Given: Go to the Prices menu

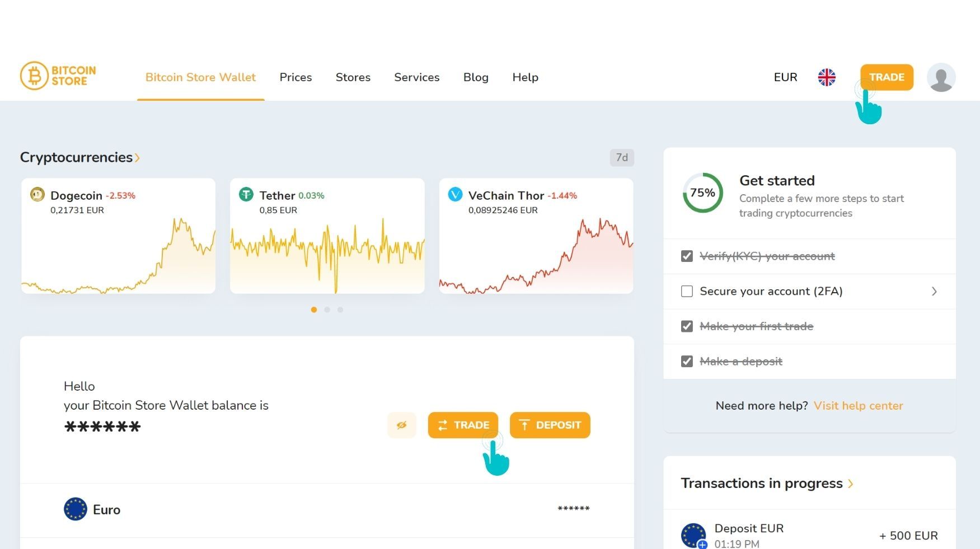Looking at the screenshot, I should coord(296,77).
